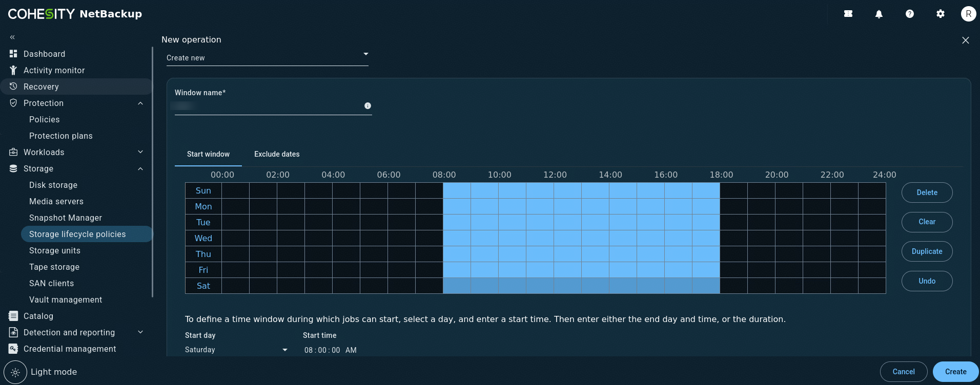Image resolution: width=980 pixels, height=385 pixels.
Task: Click the Dashboard grid icon
Action: click(13, 54)
